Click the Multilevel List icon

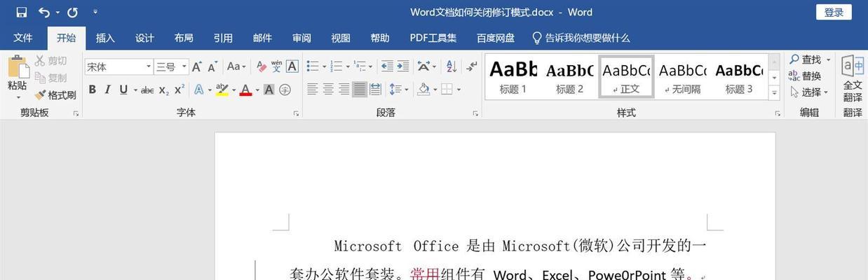pos(360,66)
